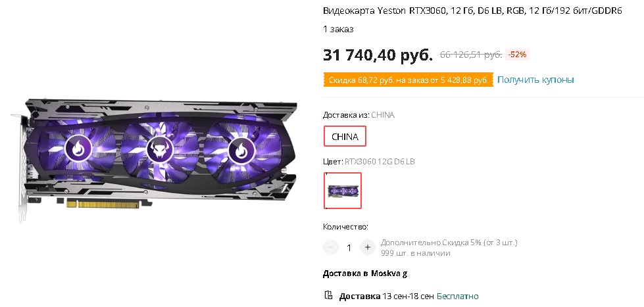The width and height of the screenshot is (644, 307).
Task: Click the right fan flame emblem
Action: pyautogui.click(x=241, y=149)
